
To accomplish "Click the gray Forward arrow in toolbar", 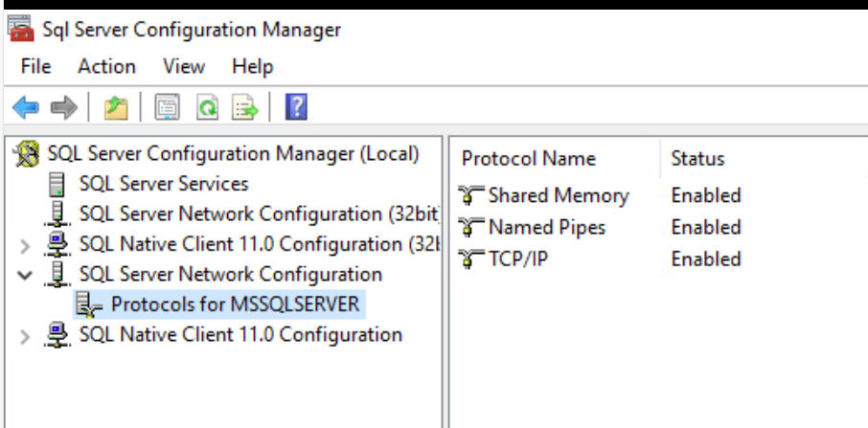I will click(63, 108).
